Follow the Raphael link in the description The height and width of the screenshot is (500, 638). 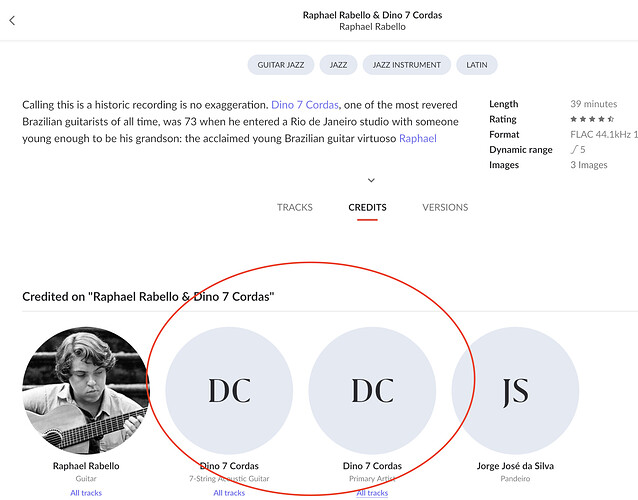[418, 138]
